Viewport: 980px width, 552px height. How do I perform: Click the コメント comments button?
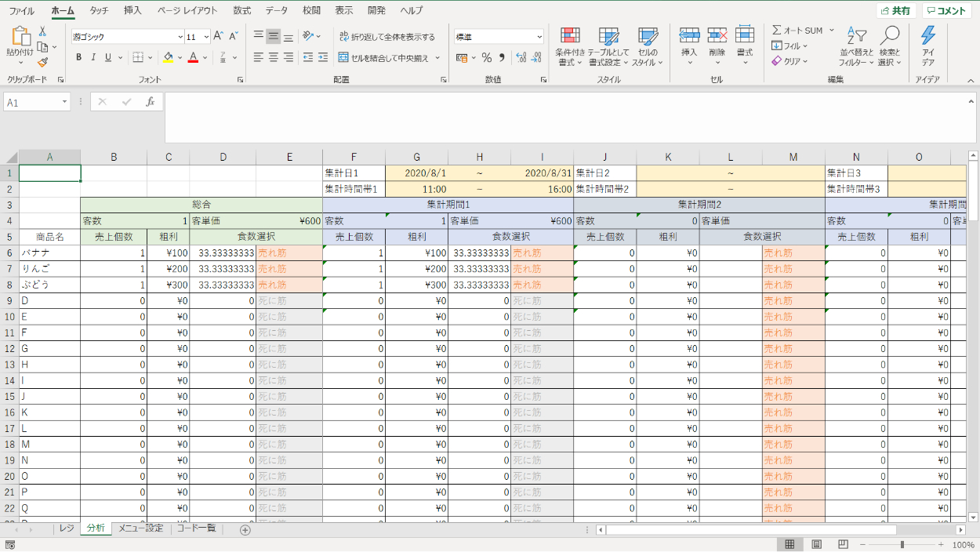tap(946, 11)
